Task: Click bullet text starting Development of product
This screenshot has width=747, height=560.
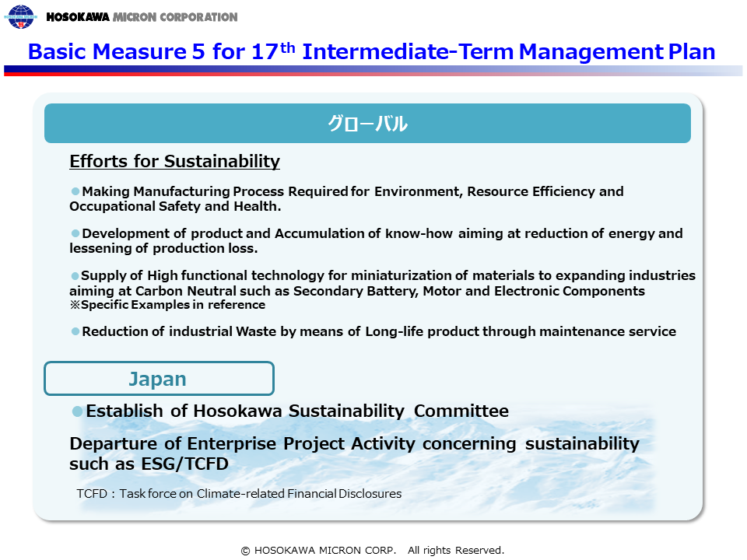Action: click(376, 240)
